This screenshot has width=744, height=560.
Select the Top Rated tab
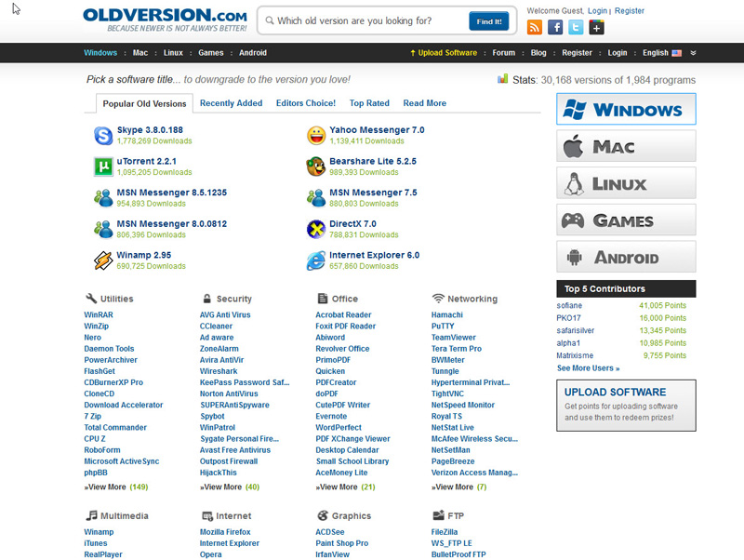tap(369, 103)
